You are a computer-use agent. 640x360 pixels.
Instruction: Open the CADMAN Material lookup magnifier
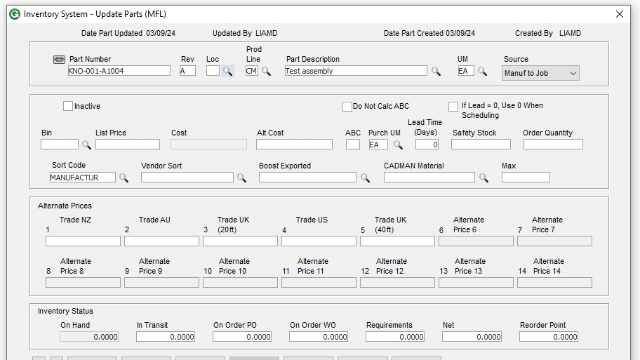483,178
